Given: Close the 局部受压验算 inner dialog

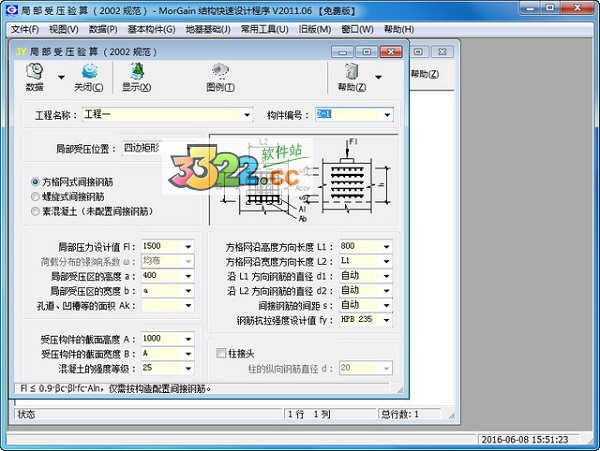Looking at the screenshot, I should point(391,52).
